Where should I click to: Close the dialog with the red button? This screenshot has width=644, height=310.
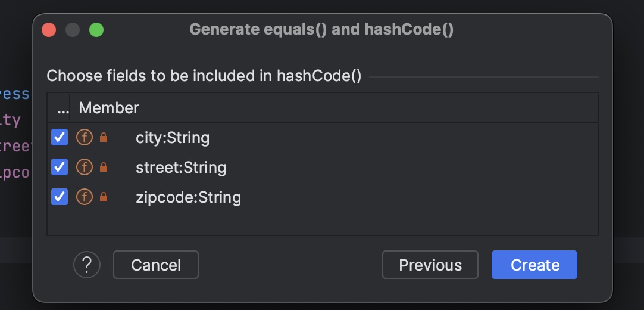(49, 30)
